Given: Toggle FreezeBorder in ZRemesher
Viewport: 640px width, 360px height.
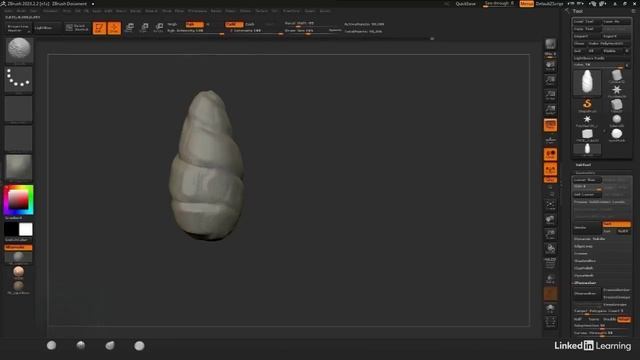Looking at the screenshot, I should [617, 290].
